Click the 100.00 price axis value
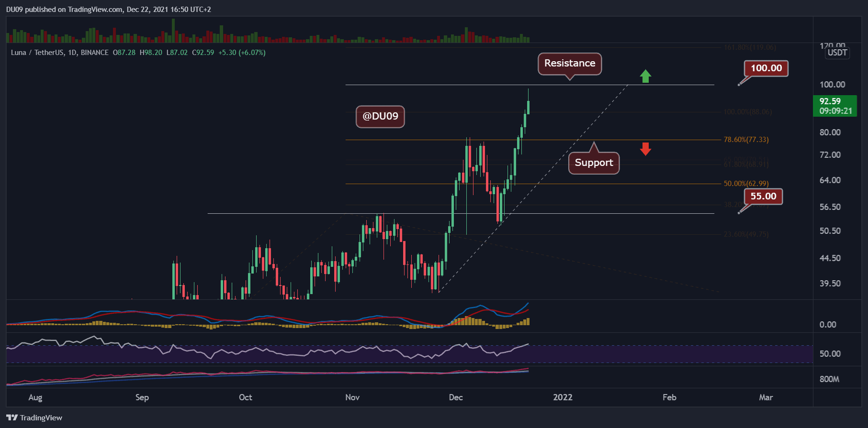The height and width of the screenshot is (428, 868). click(832, 85)
